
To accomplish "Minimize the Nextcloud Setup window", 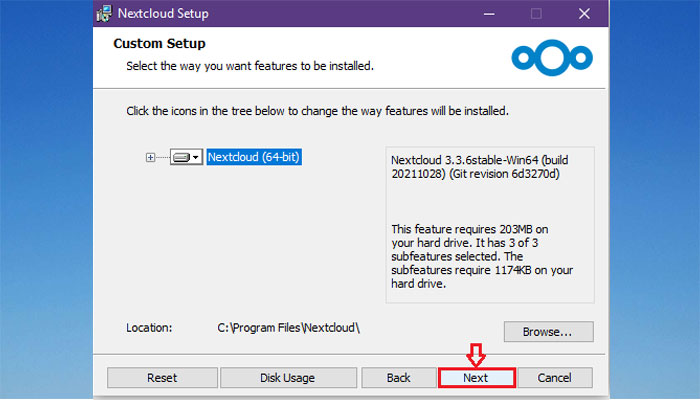I will click(489, 14).
